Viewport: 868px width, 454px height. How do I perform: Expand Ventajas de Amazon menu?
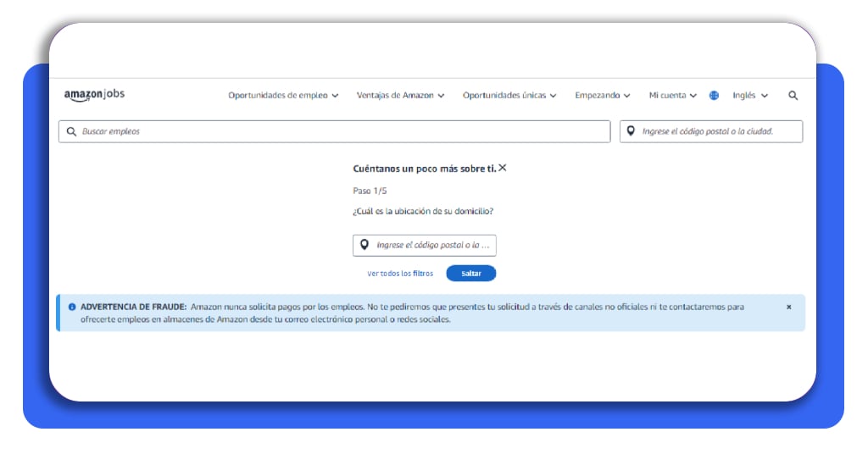[400, 96]
